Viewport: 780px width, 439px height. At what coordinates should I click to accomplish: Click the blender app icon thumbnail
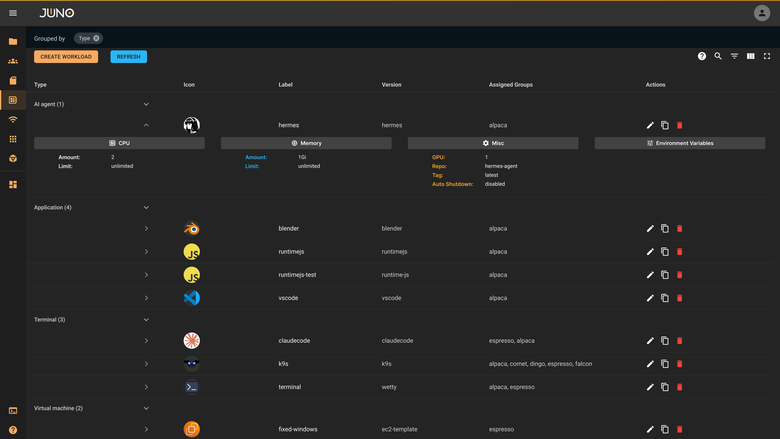[192, 229]
